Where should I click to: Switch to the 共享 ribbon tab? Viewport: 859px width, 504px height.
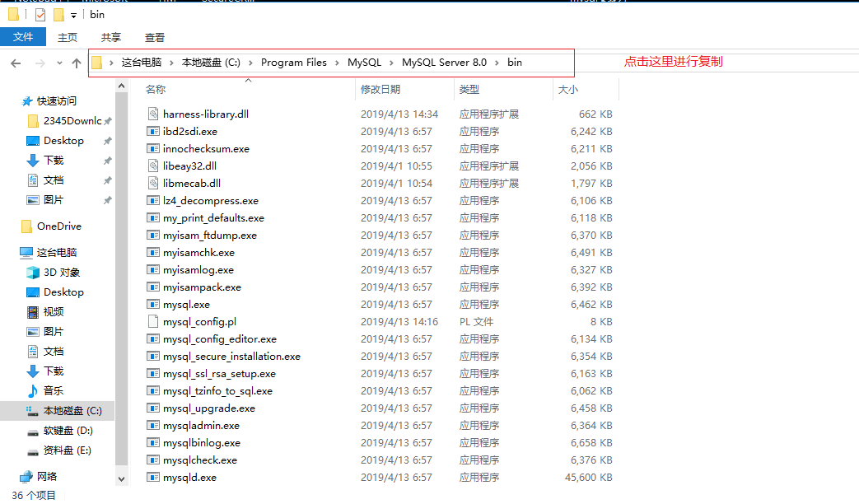point(110,37)
